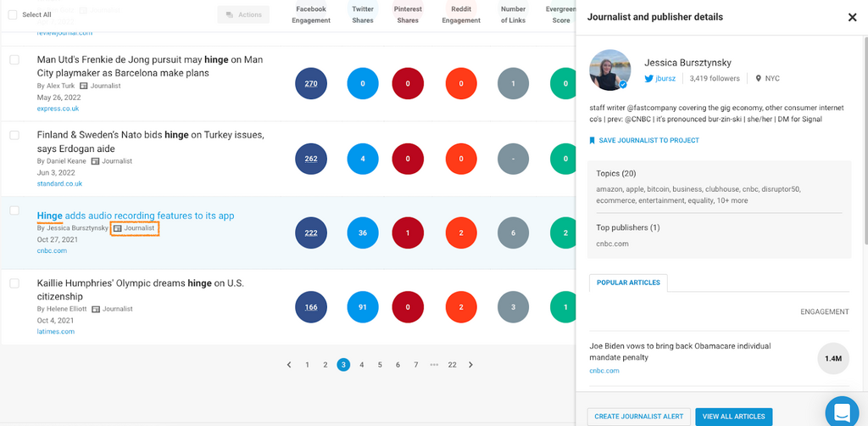Expand pagination ellipsis between 7 and 22
This screenshot has height=426, width=868.
[434, 365]
